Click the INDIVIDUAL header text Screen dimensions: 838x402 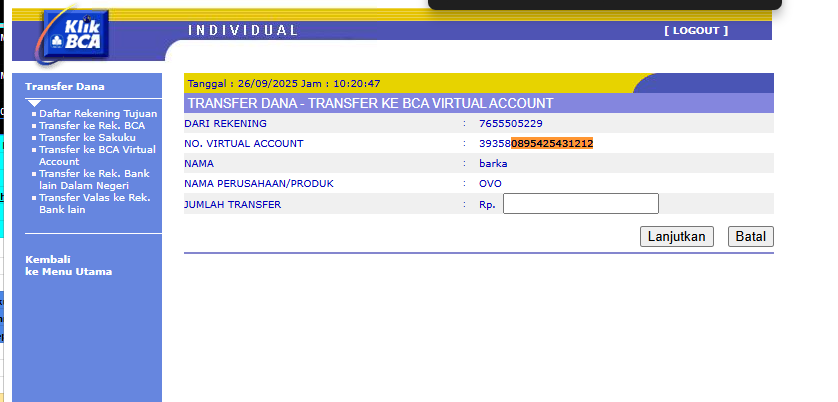coord(242,30)
